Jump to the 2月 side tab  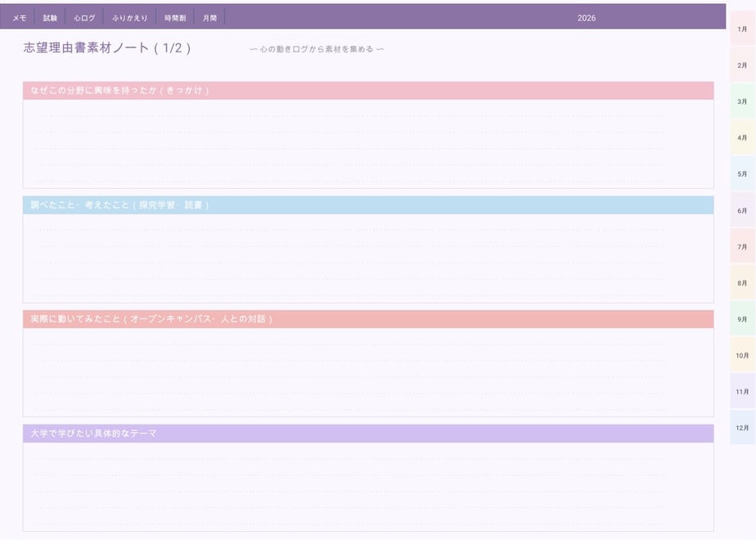(x=742, y=65)
